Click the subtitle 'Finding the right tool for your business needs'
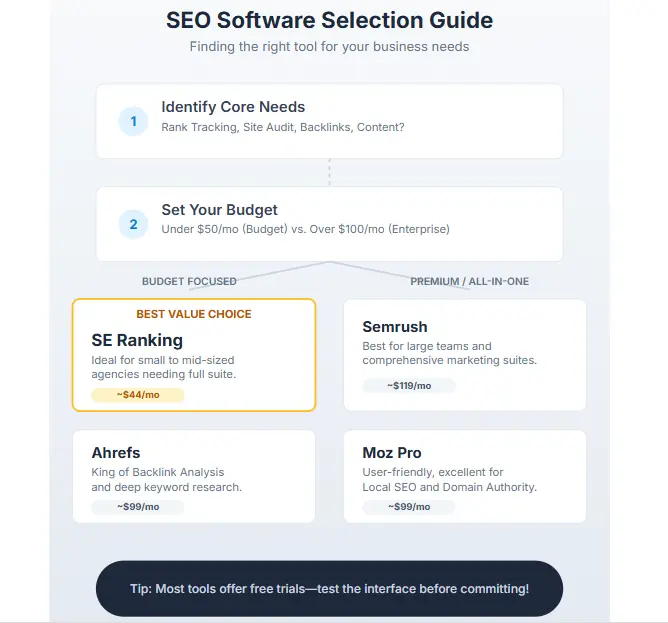Image resolution: width=668 pixels, height=623 pixels. [329, 46]
